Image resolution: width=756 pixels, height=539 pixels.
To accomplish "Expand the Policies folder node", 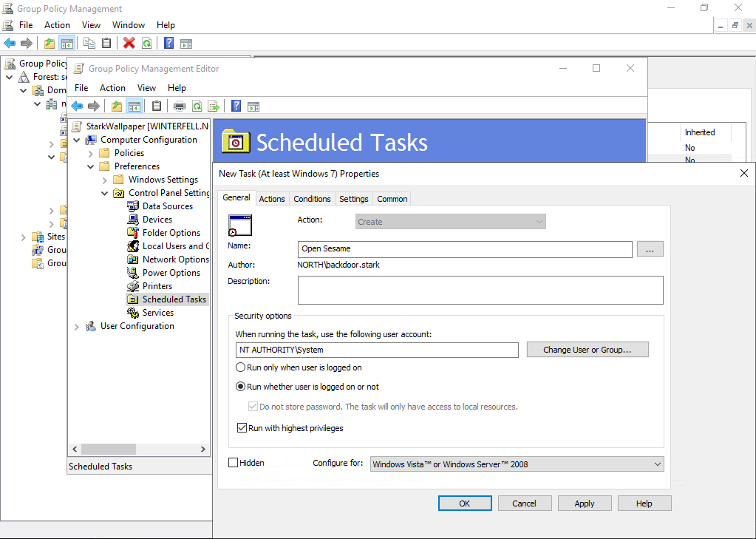I will (91, 153).
